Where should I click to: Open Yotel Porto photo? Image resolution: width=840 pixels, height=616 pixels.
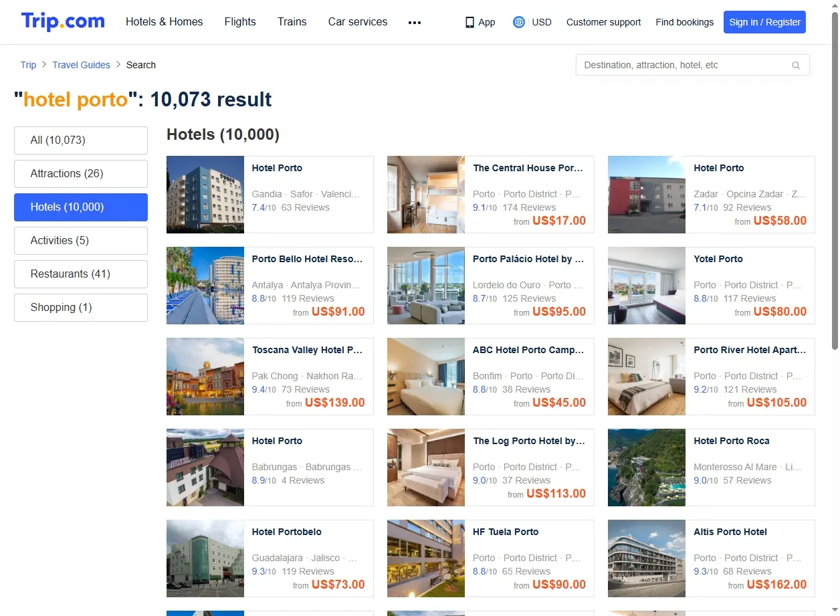tap(647, 286)
